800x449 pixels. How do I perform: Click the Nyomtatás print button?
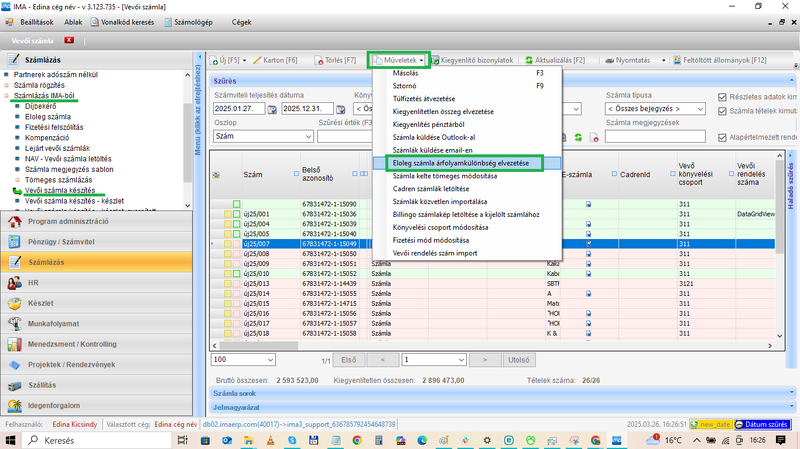628,60
